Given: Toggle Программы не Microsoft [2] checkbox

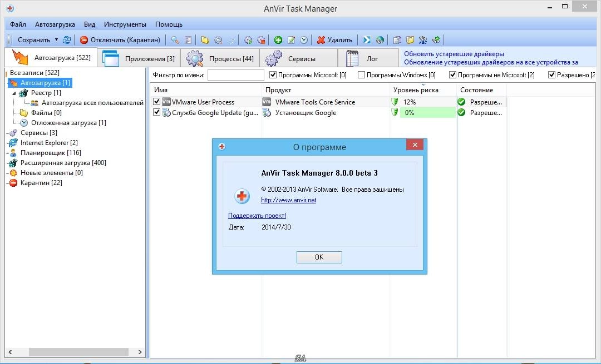Looking at the screenshot, I should pyautogui.click(x=452, y=75).
